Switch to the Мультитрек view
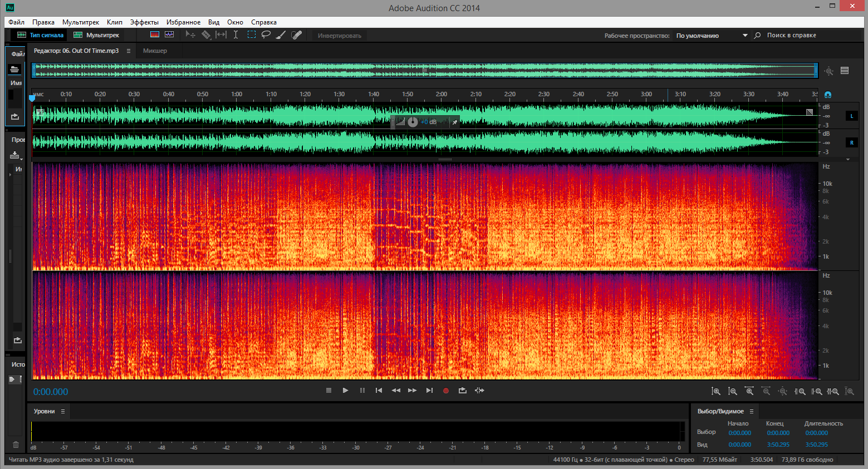Image resolution: width=868 pixels, height=469 pixels. (x=96, y=35)
